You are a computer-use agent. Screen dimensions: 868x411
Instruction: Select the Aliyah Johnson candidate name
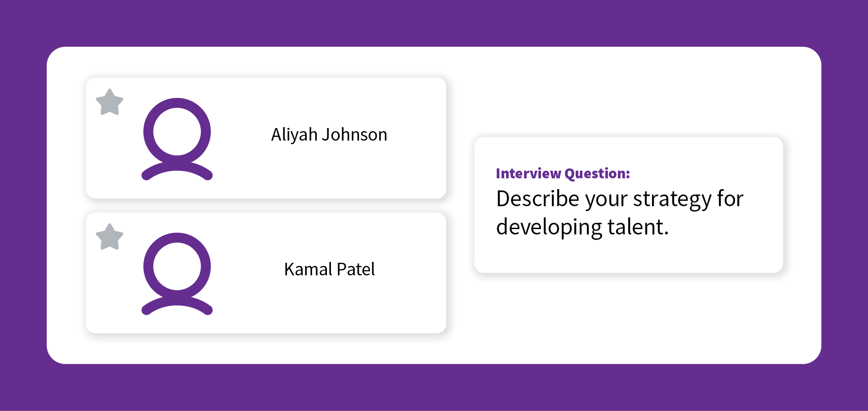click(329, 135)
